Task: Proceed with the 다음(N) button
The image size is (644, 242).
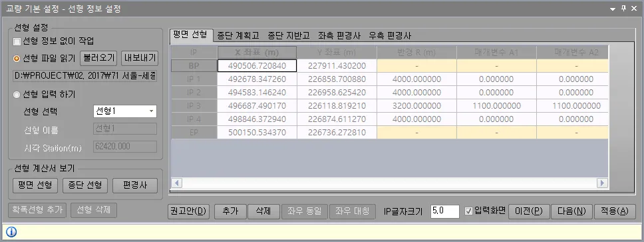Action: (x=571, y=211)
